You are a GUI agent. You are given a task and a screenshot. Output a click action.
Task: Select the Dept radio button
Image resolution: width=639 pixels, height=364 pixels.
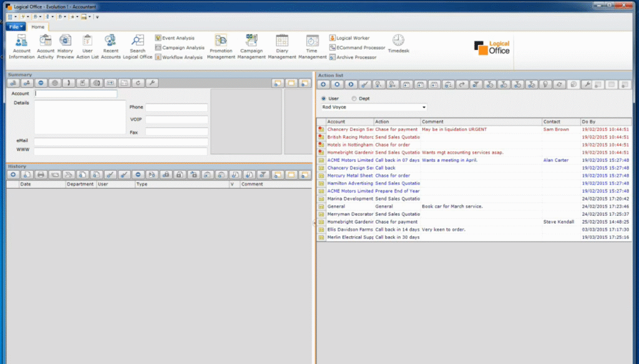coord(354,98)
